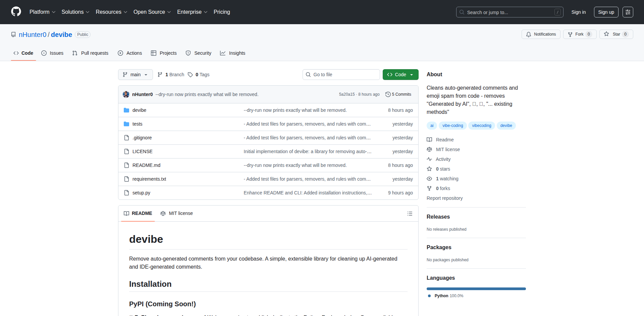Click the Report repository link
The height and width of the screenshot is (316, 644).
444,198
